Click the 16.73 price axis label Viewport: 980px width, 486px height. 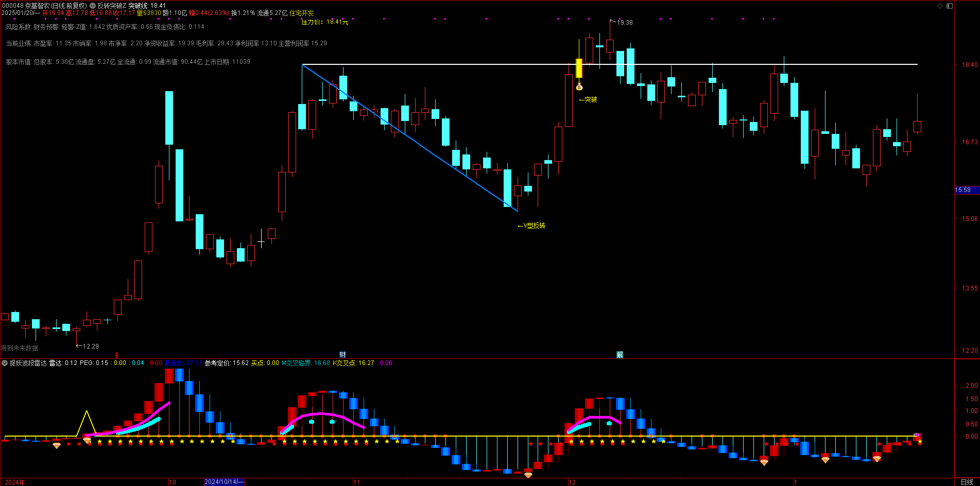click(970, 142)
